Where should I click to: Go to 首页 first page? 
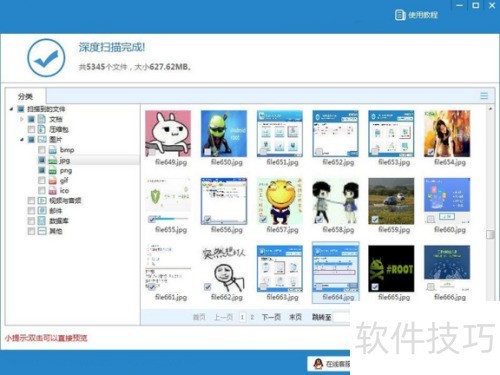[199, 317]
